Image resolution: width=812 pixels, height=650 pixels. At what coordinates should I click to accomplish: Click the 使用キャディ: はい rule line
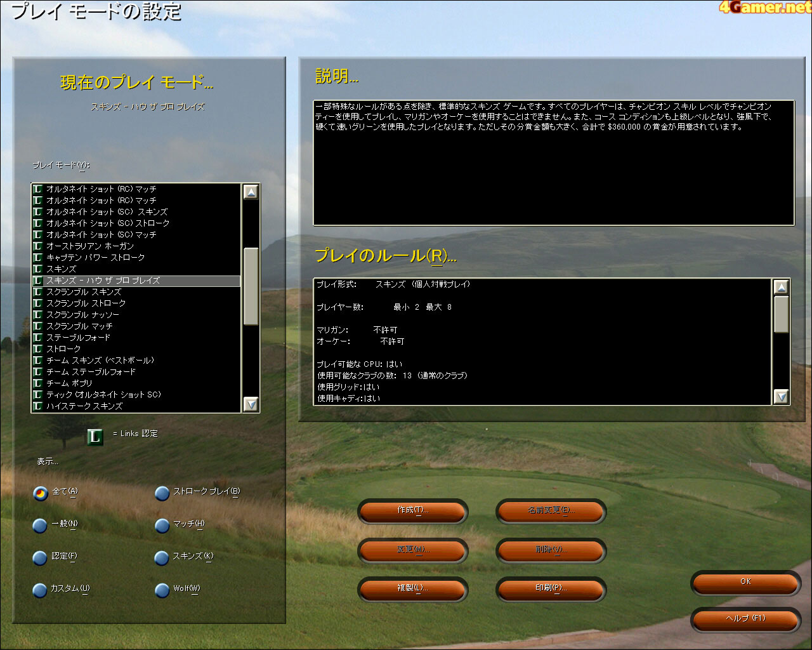348,399
